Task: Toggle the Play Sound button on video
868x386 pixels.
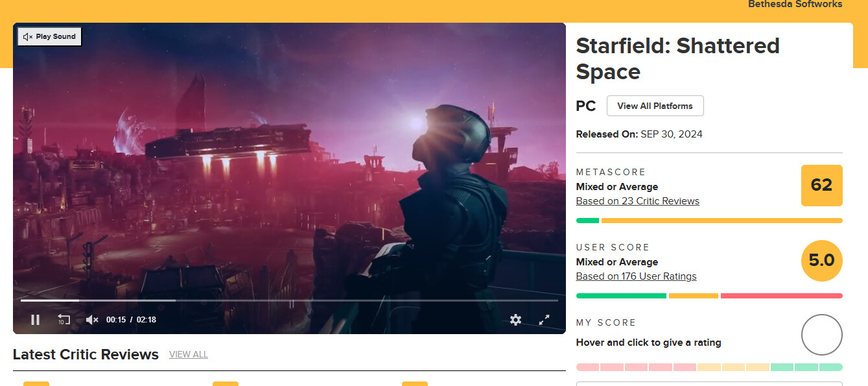Action: (49, 37)
